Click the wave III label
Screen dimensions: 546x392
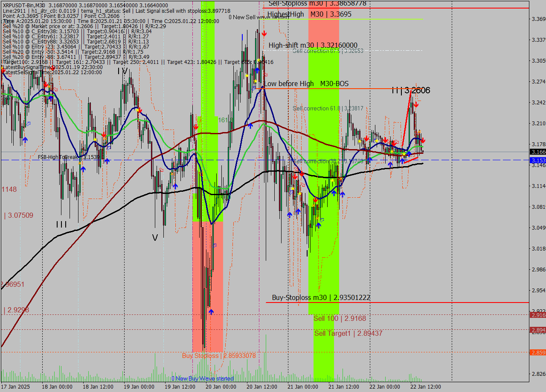click(x=61, y=224)
